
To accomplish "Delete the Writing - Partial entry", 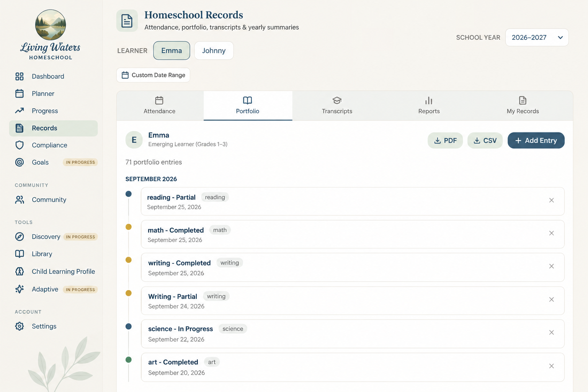I will (x=552, y=299).
